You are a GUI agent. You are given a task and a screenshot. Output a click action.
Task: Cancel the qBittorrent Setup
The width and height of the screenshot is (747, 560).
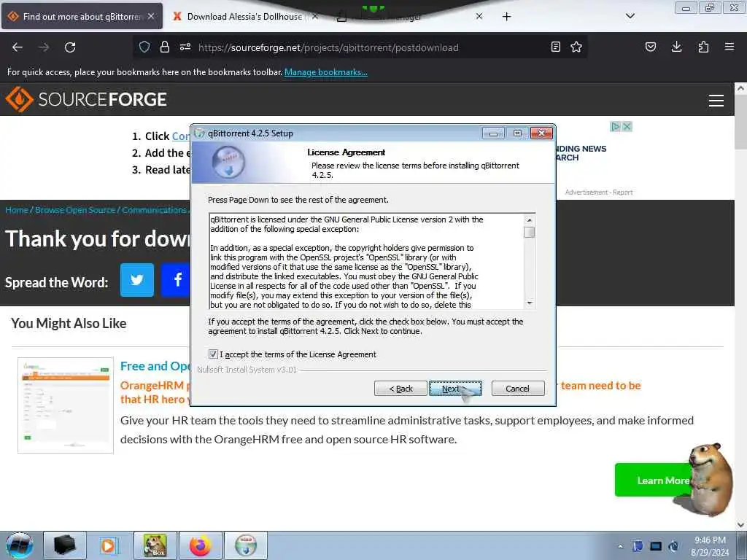(517, 389)
